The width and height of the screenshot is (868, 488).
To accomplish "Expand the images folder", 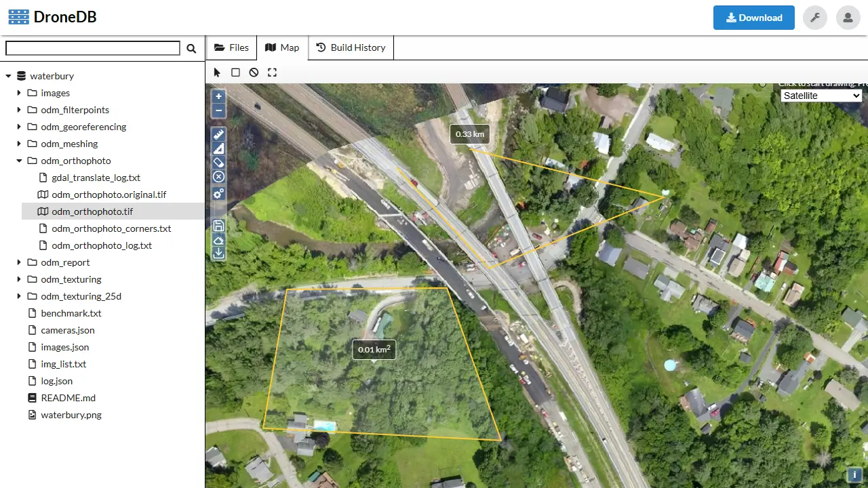I will click(19, 93).
